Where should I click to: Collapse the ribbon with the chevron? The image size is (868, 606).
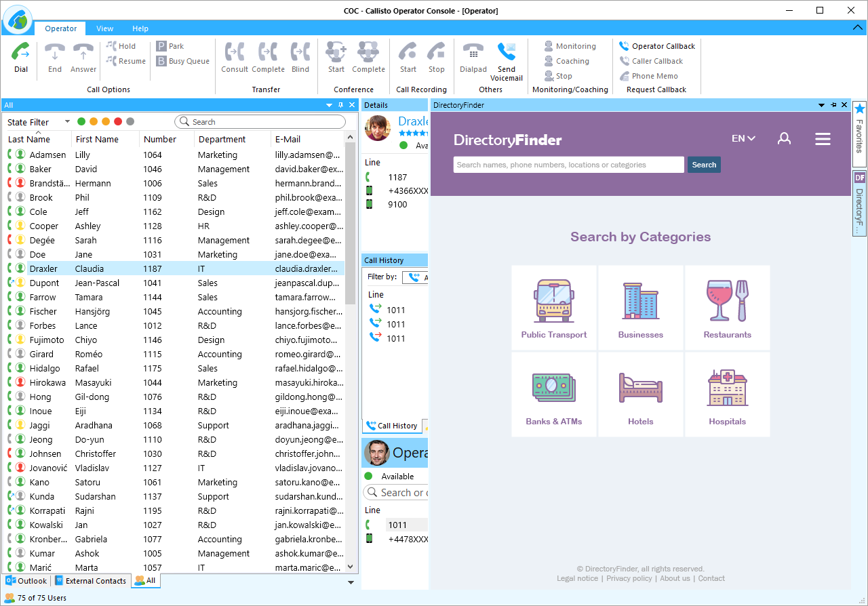point(857,28)
